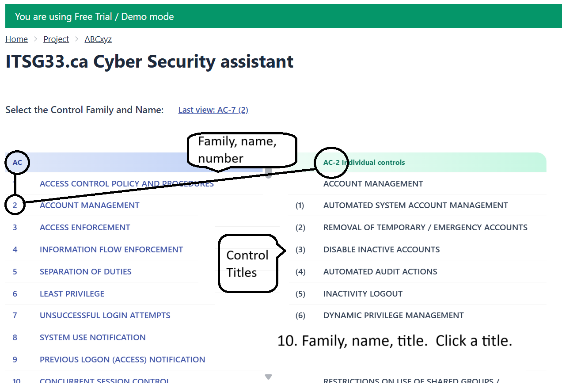Open the ACCESS ENFORCEMENT control

coord(85,228)
